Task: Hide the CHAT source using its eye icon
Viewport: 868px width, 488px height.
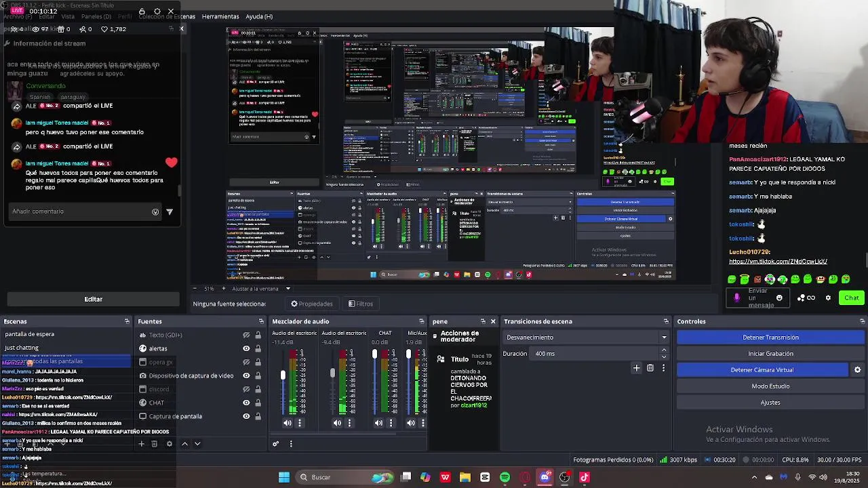Action: click(246, 403)
